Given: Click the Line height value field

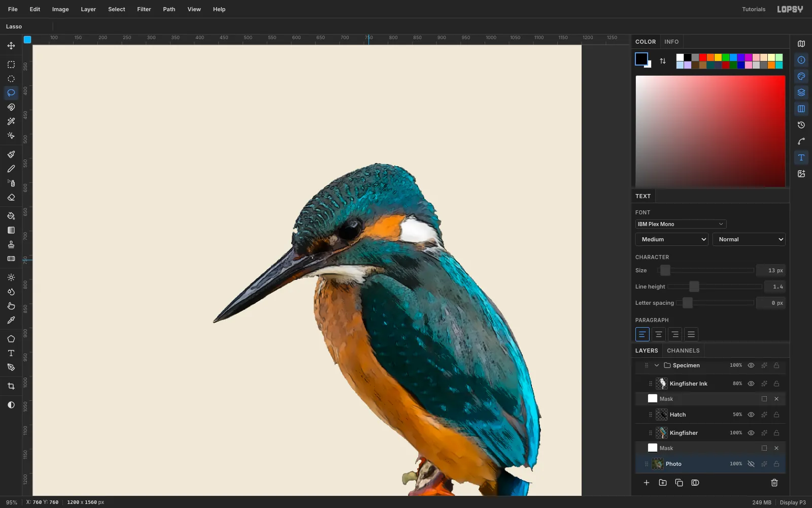Looking at the screenshot, I should [x=775, y=287].
